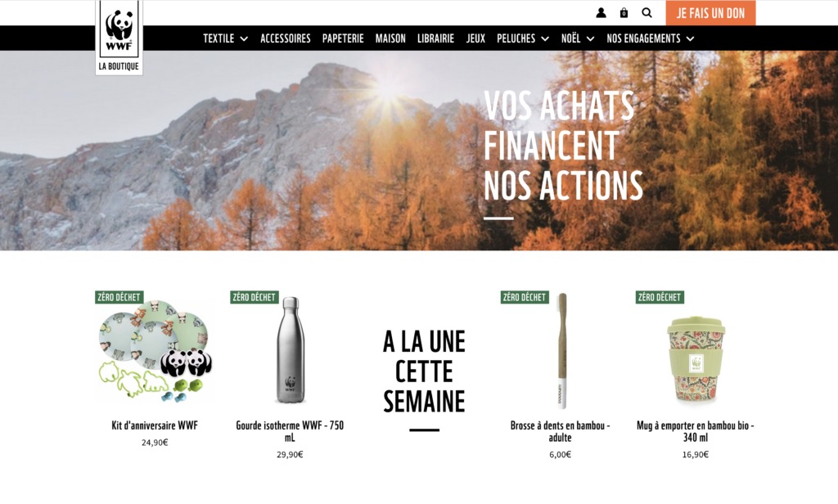Open the shopping bag cart icon
Viewport: 838px width, 504px height.
(624, 13)
